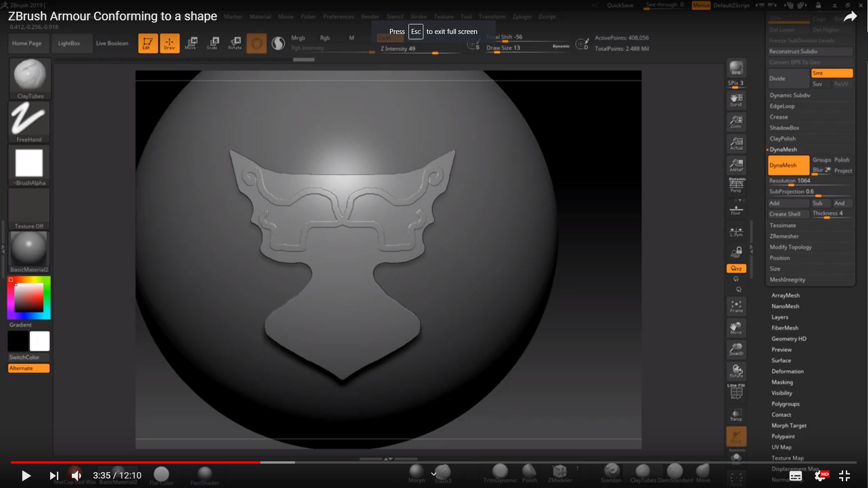The width and height of the screenshot is (868, 488).
Task: Toggle the lock camera icon
Action: click(736, 252)
